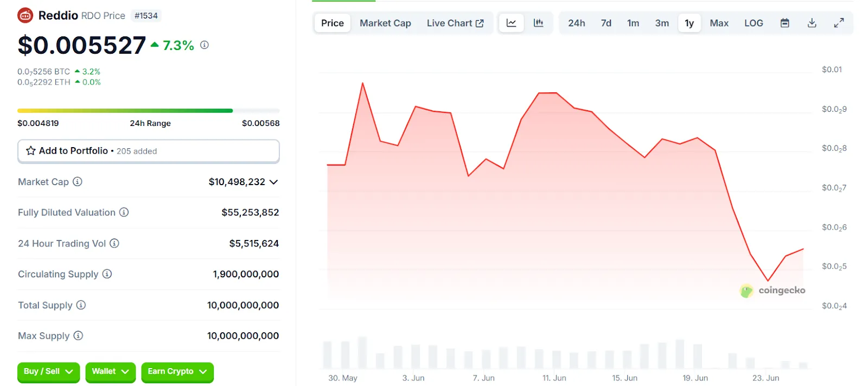Toggle LOG scale on chart

point(754,23)
